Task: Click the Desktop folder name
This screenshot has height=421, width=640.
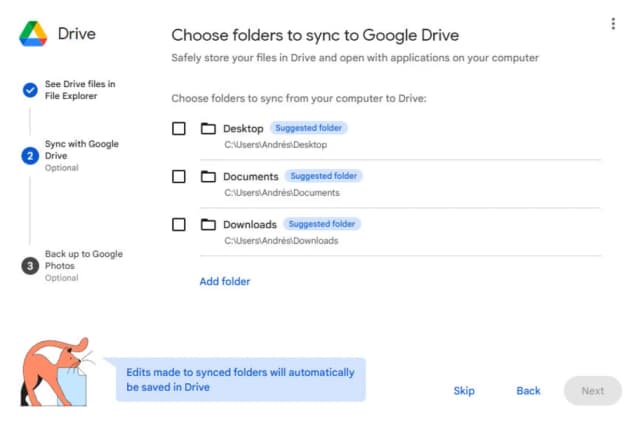Action: [x=243, y=129]
